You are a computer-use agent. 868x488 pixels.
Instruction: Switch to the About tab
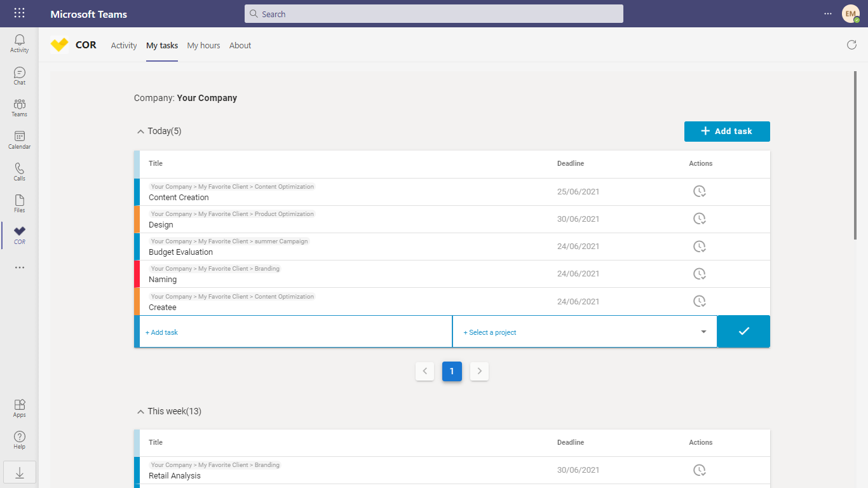[240, 45]
